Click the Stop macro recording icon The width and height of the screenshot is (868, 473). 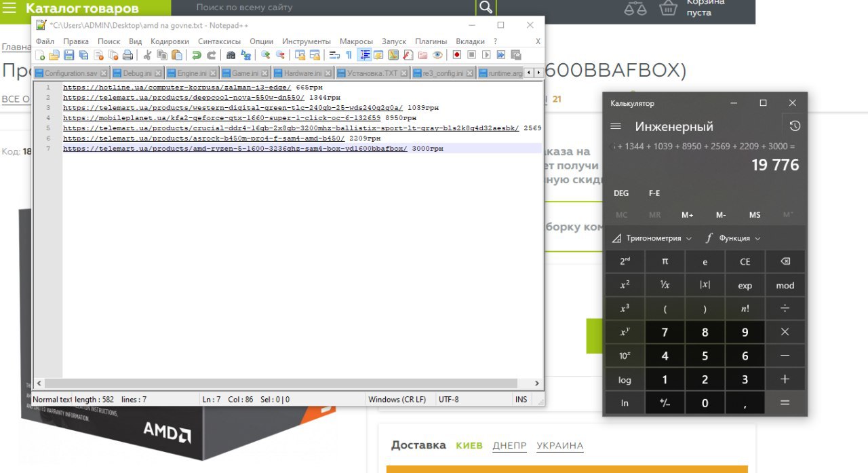click(x=471, y=55)
